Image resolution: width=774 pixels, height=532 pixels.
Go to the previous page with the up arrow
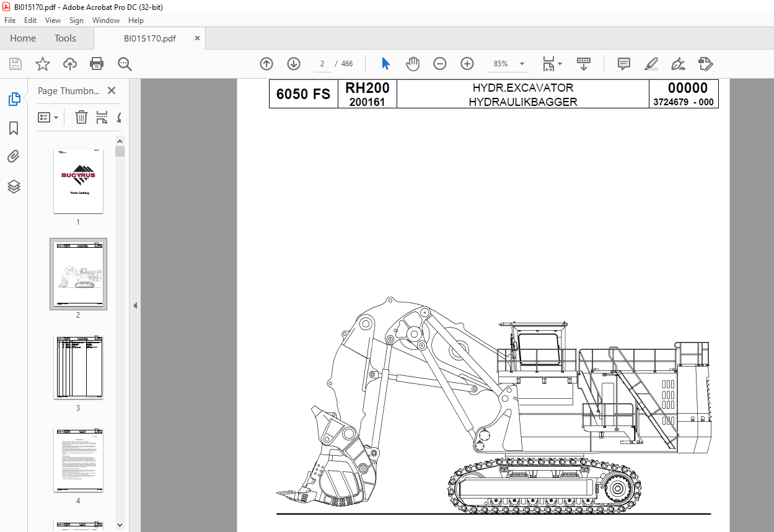pos(266,64)
